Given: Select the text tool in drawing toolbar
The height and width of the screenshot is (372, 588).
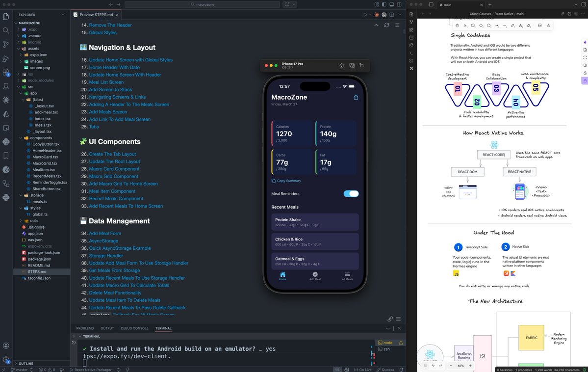Looking at the screenshot, I should pos(520,26).
